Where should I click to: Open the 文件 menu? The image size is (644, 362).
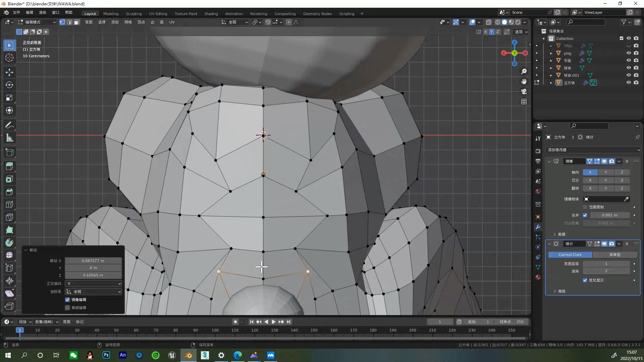(16, 12)
